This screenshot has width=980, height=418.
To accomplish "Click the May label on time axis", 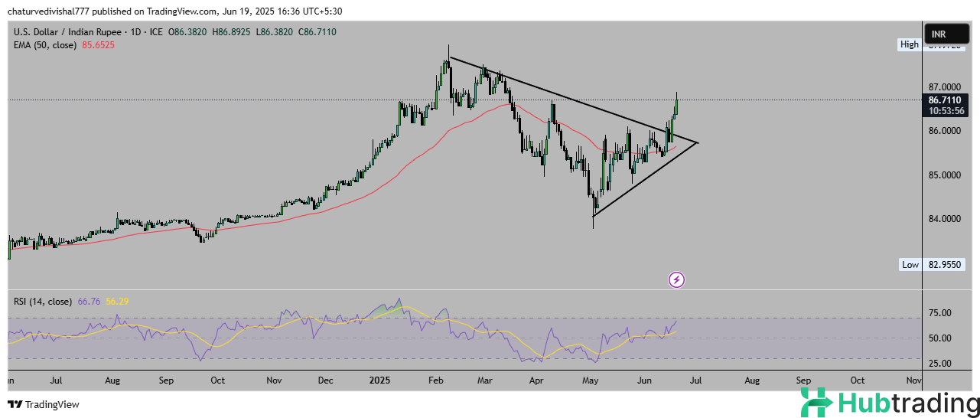I will 589,380.
